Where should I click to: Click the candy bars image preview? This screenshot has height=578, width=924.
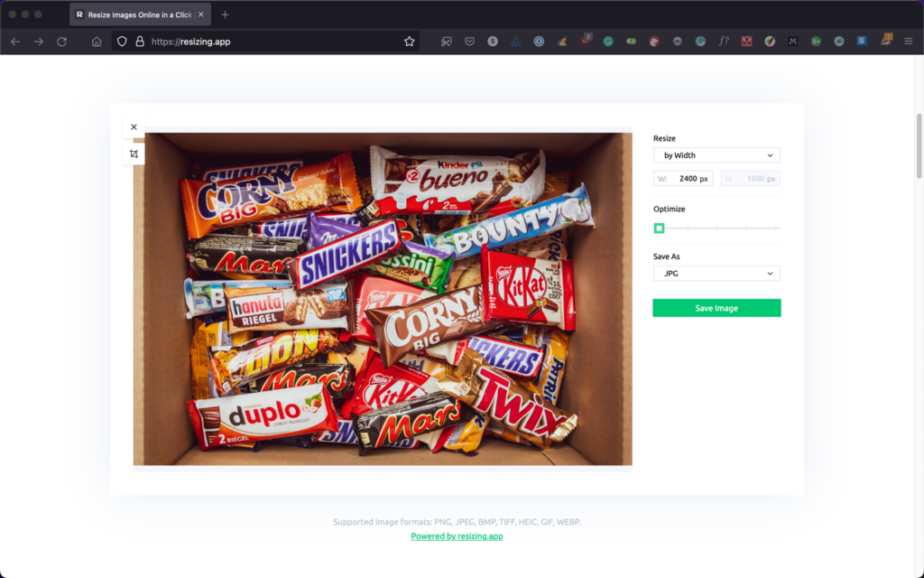tap(383, 299)
